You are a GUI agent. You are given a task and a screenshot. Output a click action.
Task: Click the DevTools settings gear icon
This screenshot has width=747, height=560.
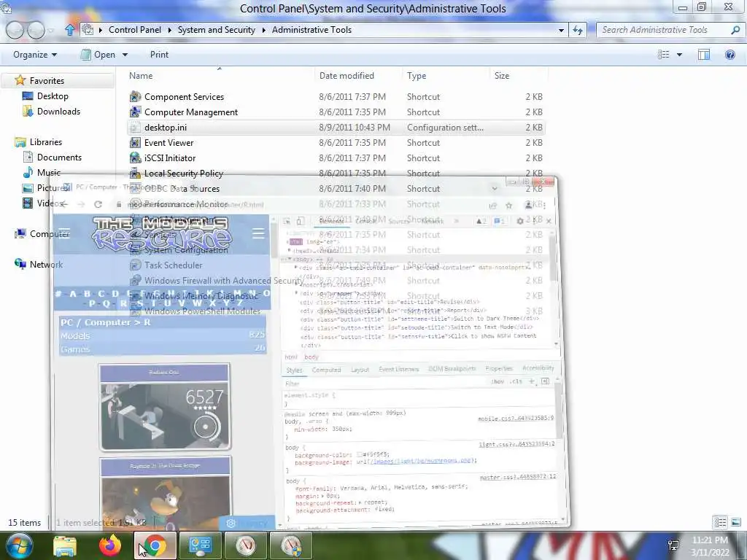click(x=520, y=221)
